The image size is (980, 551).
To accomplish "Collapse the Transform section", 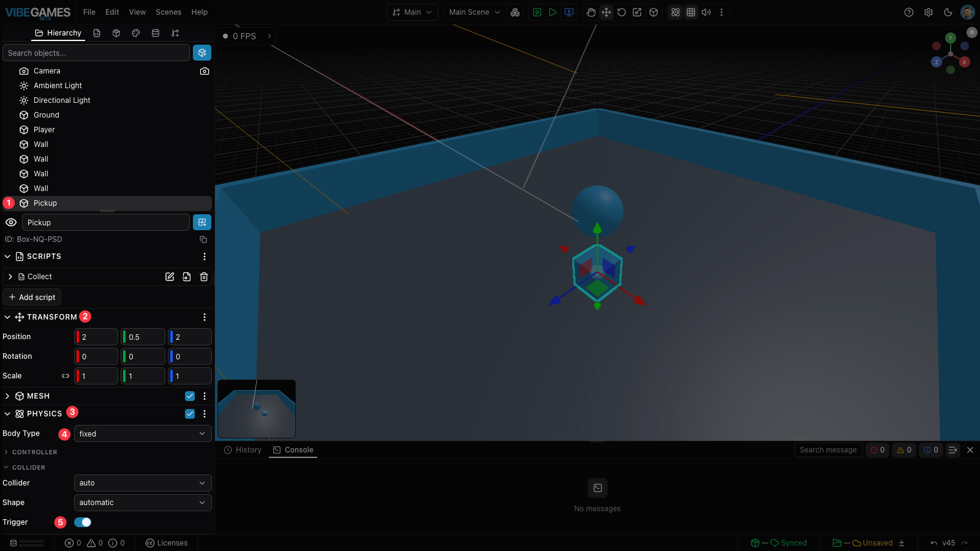I will pyautogui.click(x=7, y=317).
